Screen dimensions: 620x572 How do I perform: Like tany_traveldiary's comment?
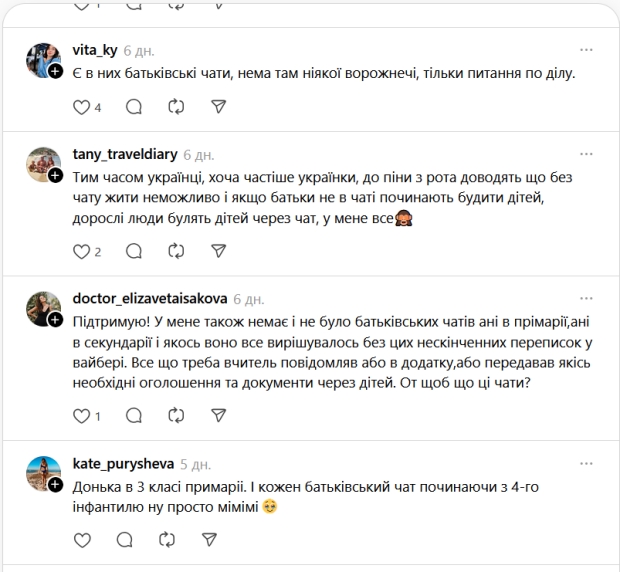coord(82,252)
